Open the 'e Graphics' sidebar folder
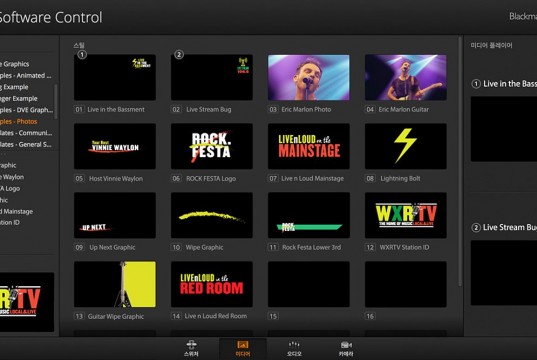 pyautogui.click(x=14, y=64)
